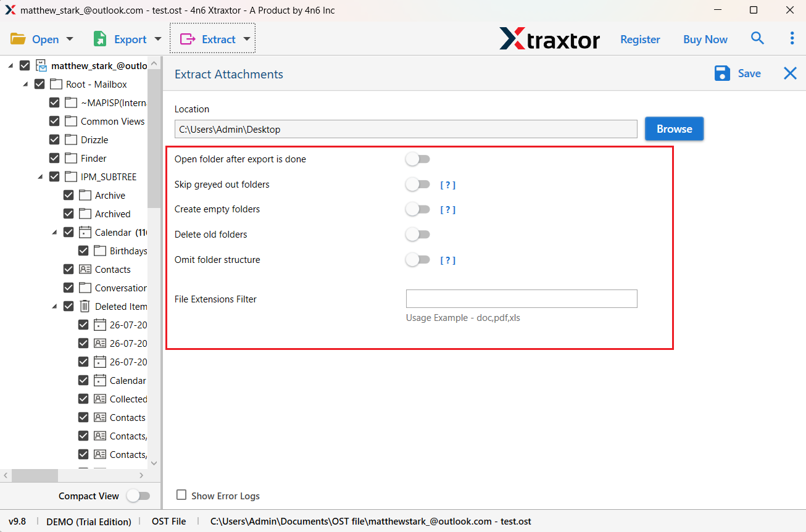The image size is (806, 532).
Task: Toggle Omit folder structure switch
Action: tap(417, 260)
